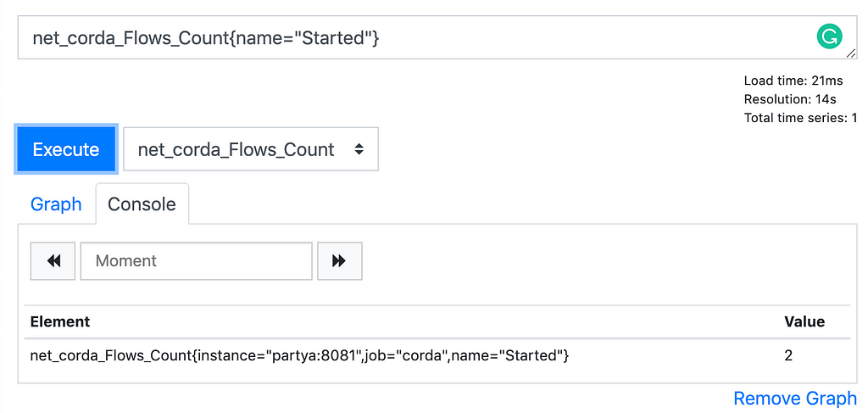Step the moment forward with fast-forward icon
868x413 pixels.
pyautogui.click(x=339, y=260)
